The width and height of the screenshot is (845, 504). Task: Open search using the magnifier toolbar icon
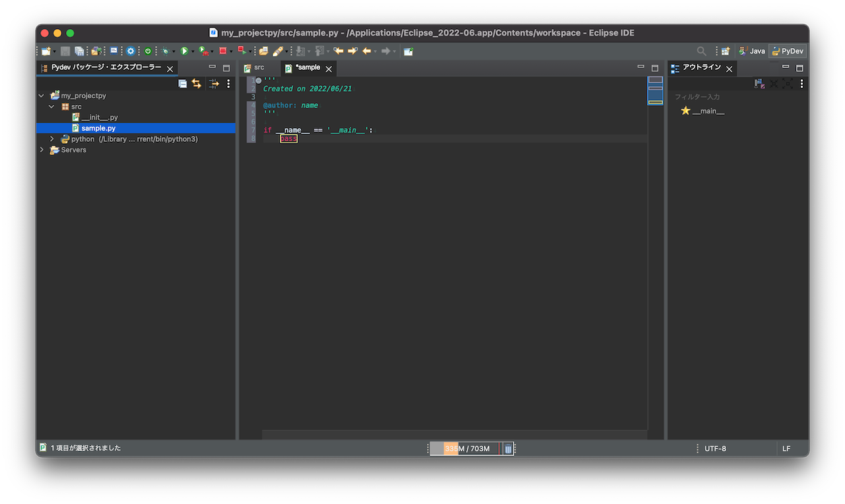point(702,51)
